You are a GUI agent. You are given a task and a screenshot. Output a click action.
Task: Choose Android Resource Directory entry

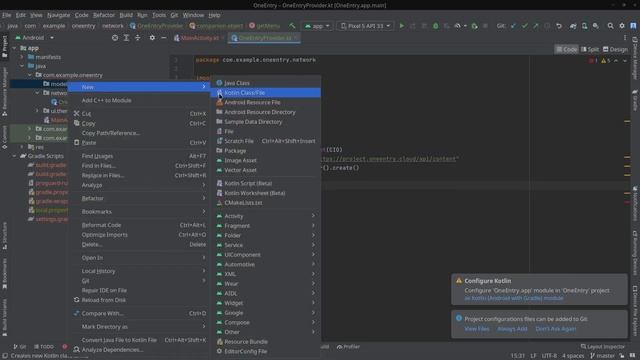click(x=265, y=112)
